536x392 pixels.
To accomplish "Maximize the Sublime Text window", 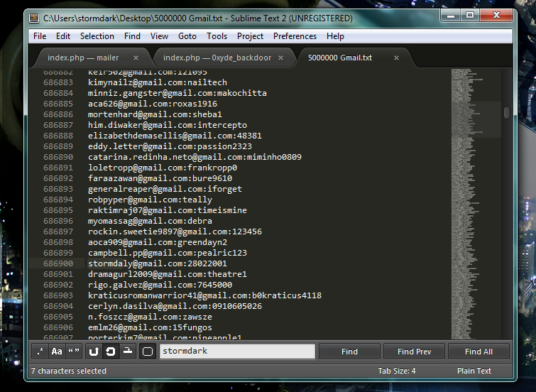I will click(x=470, y=16).
